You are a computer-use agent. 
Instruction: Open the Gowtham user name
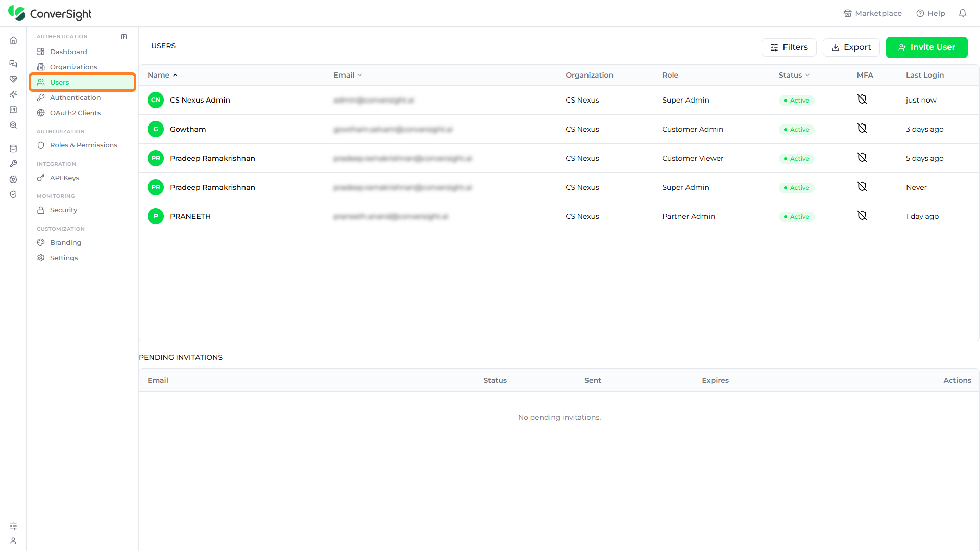pyautogui.click(x=188, y=129)
